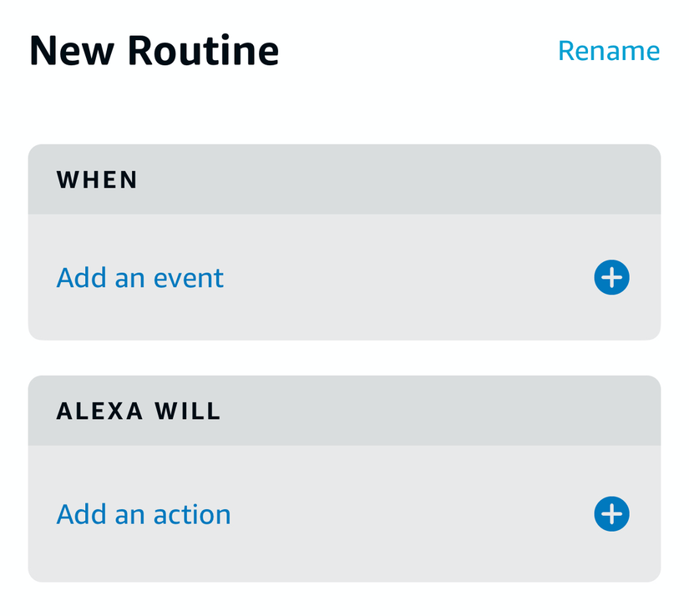Open action options from the Add an action row
This screenshot has width=689, height=616.
coord(344,514)
